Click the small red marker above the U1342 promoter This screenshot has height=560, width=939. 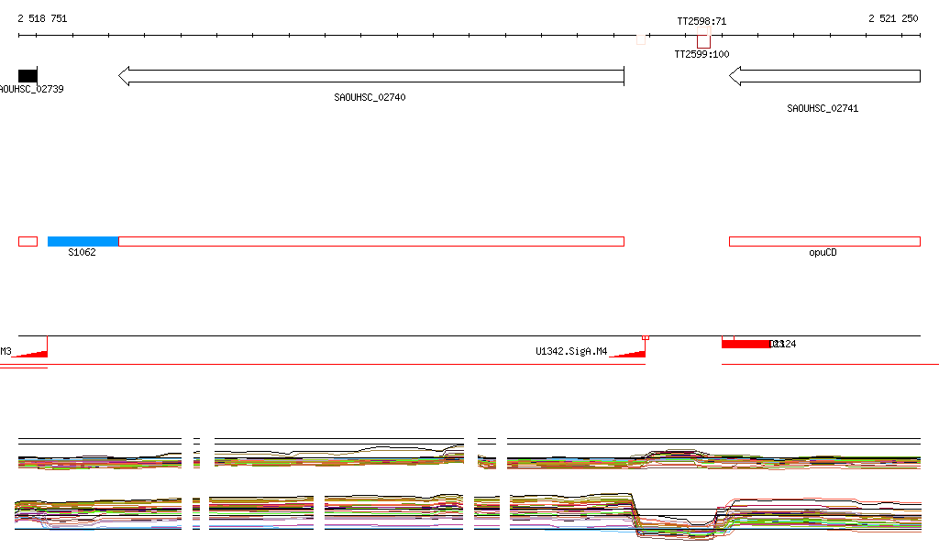point(646,338)
